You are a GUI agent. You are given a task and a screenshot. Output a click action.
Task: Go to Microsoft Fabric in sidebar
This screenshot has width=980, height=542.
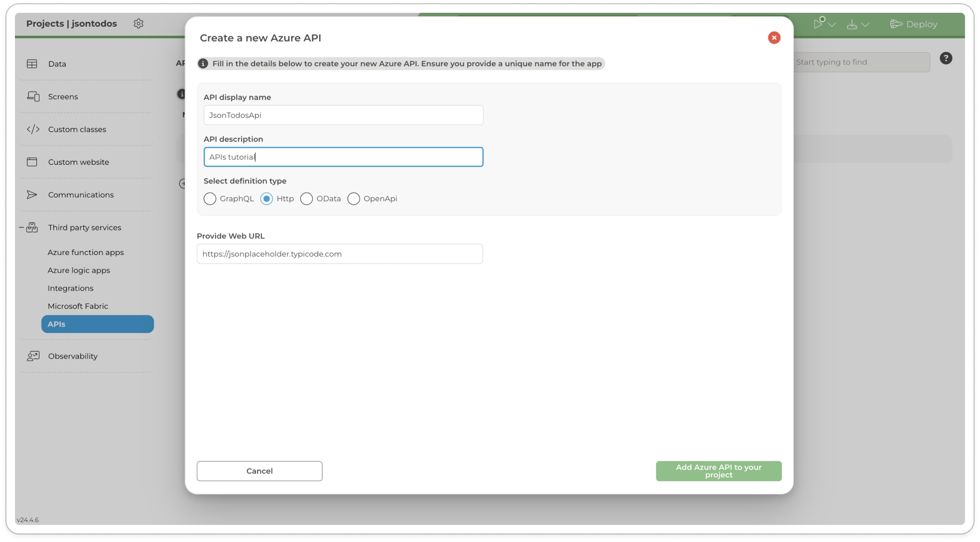[x=78, y=306]
